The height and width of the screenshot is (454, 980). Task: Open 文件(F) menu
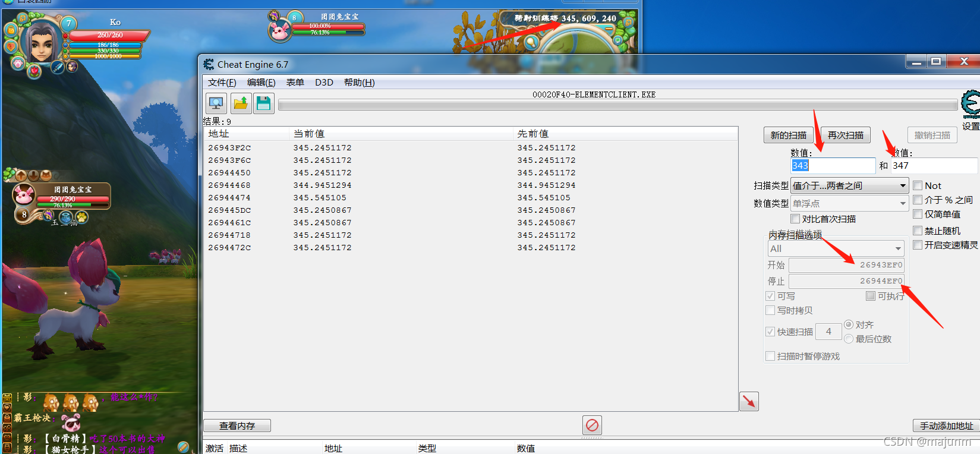[x=222, y=83]
